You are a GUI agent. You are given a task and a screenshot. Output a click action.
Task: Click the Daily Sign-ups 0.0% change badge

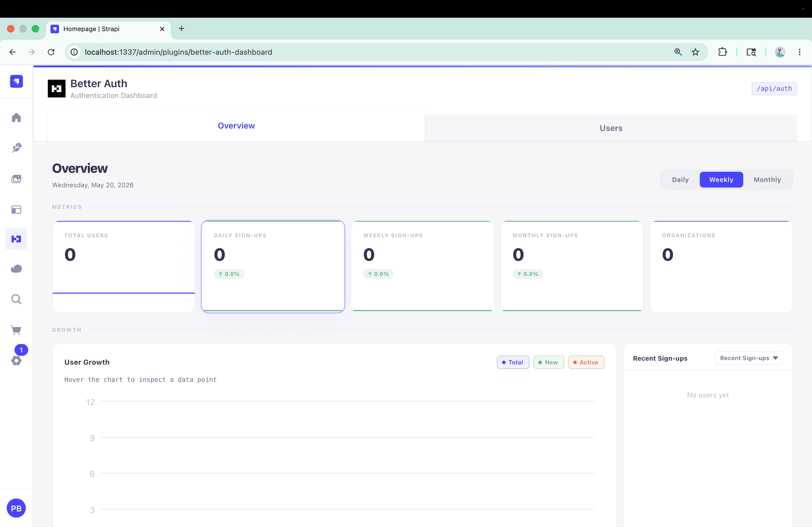(229, 274)
